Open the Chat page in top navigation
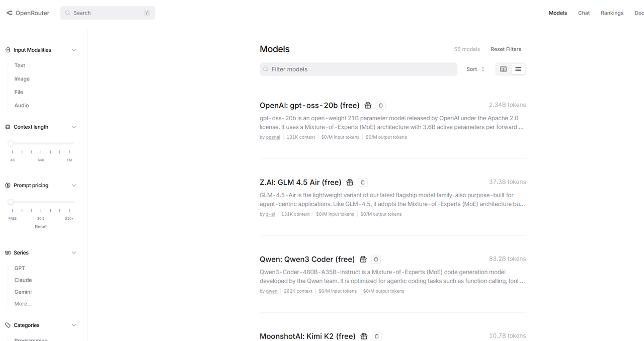 [x=584, y=13]
